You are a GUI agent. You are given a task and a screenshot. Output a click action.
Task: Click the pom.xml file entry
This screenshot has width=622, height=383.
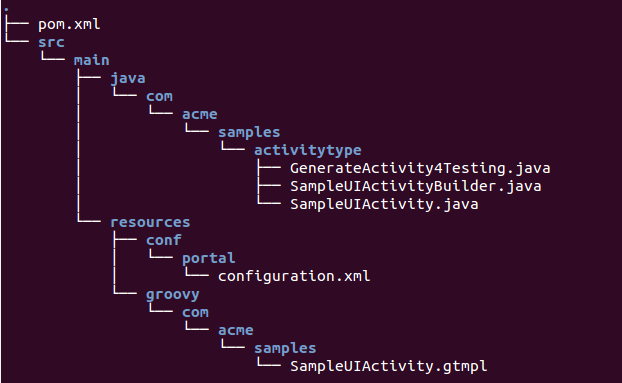pyautogui.click(x=69, y=25)
